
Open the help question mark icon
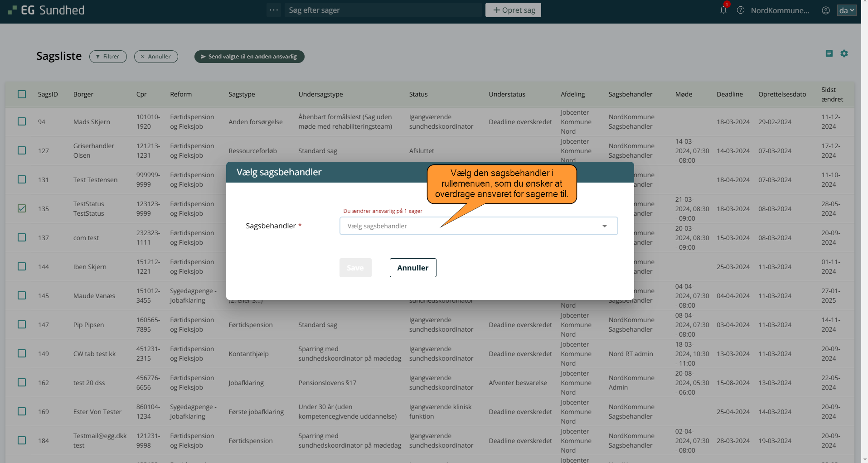(x=741, y=10)
